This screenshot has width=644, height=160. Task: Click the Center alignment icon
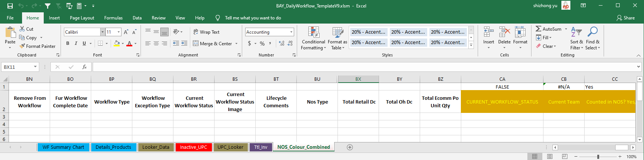pos(156,43)
